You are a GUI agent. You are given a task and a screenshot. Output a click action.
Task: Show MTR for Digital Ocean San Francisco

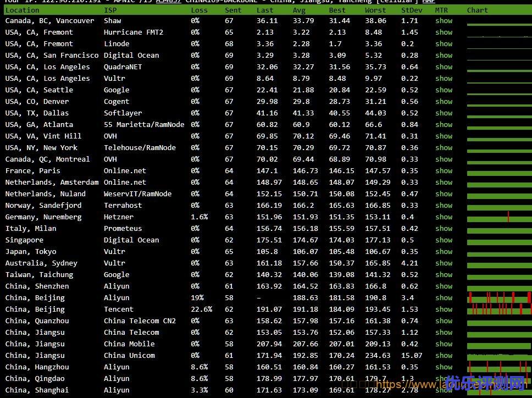coord(444,56)
